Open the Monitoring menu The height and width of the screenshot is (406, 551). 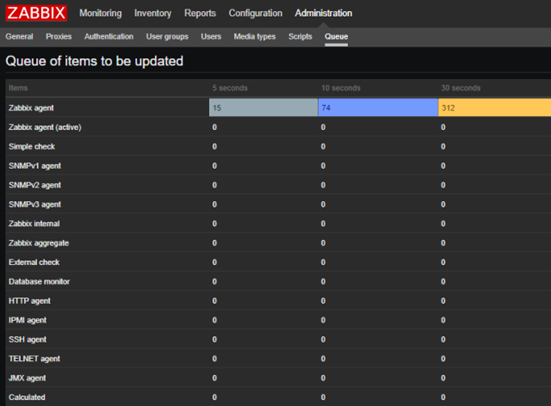pos(101,13)
